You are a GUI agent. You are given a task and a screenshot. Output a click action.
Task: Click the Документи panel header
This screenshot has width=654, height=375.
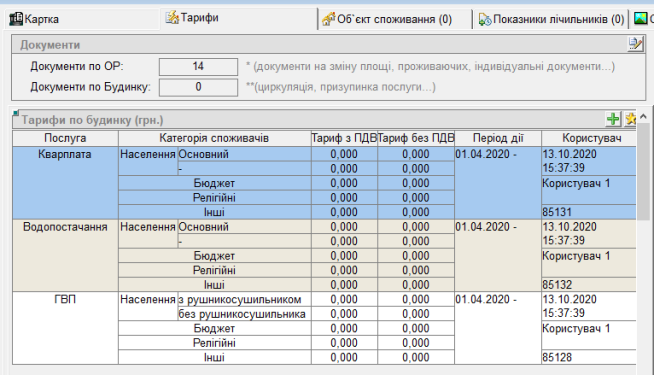(329, 45)
